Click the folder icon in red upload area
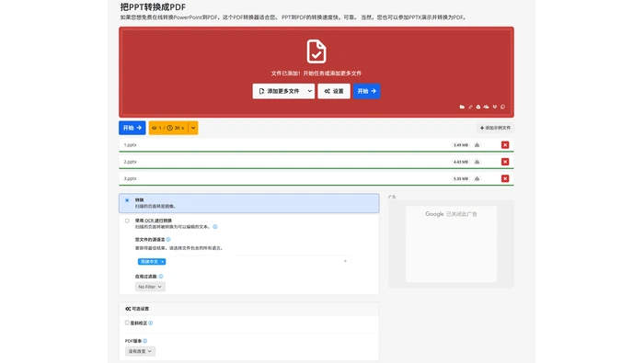The image size is (644, 363). tap(462, 107)
